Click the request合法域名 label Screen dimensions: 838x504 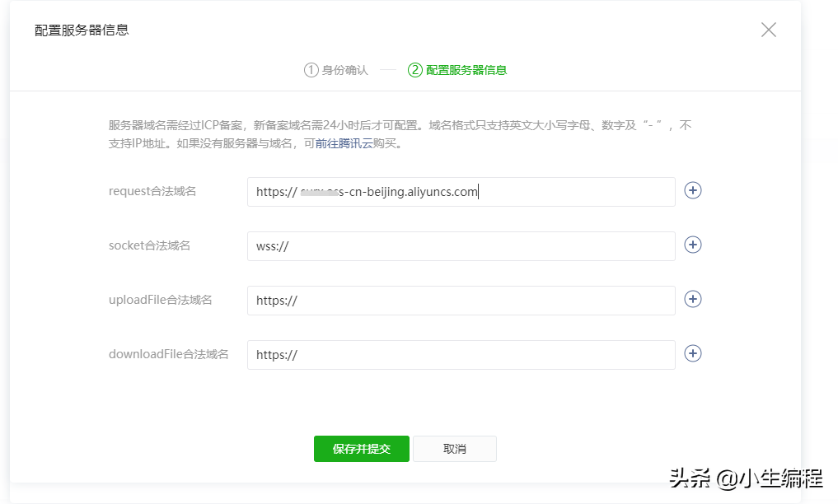(x=152, y=191)
